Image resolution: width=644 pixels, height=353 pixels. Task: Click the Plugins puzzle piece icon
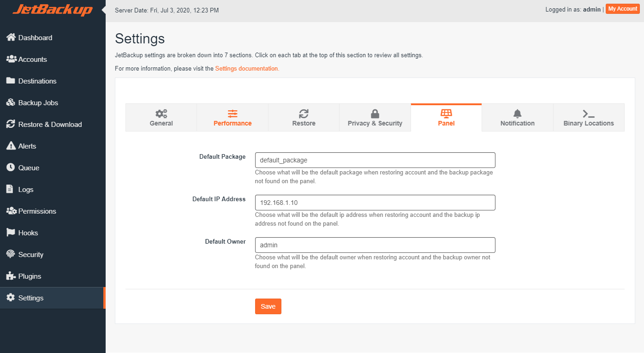click(x=11, y=276)
